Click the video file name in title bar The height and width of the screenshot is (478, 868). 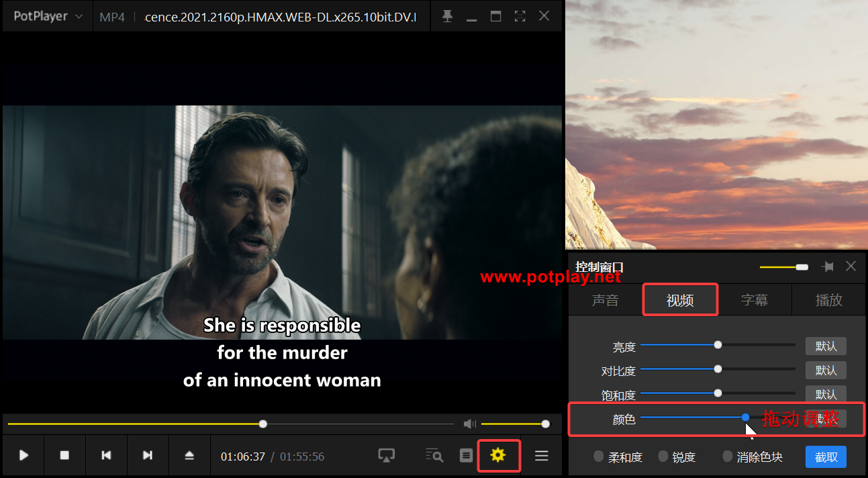coord(281,17)
